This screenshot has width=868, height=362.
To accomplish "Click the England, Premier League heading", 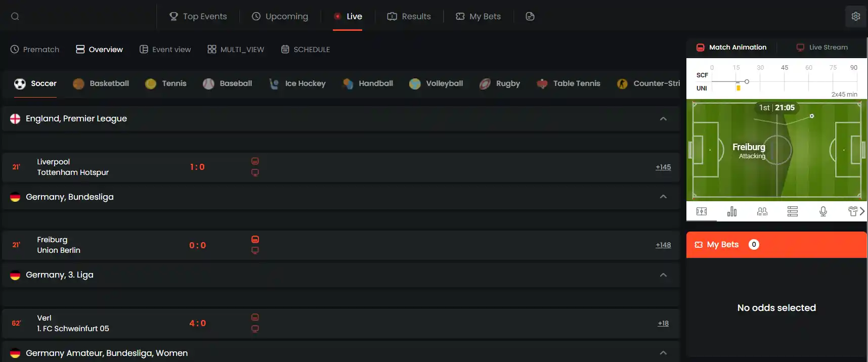I will point(76,119).
